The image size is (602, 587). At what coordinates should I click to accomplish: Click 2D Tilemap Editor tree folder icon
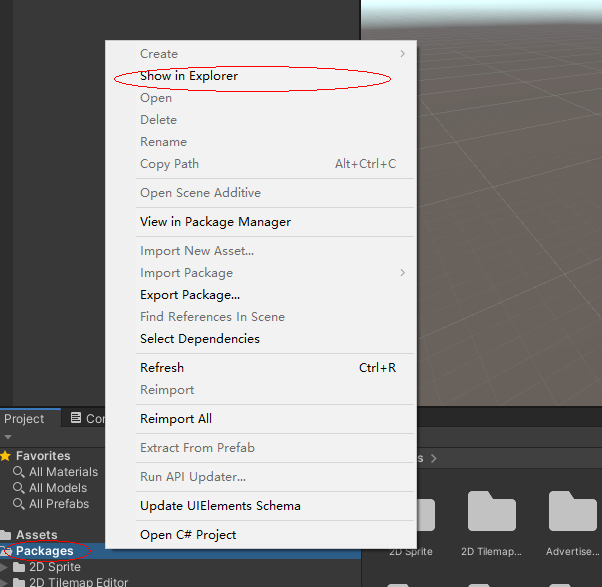pos(19,582)
